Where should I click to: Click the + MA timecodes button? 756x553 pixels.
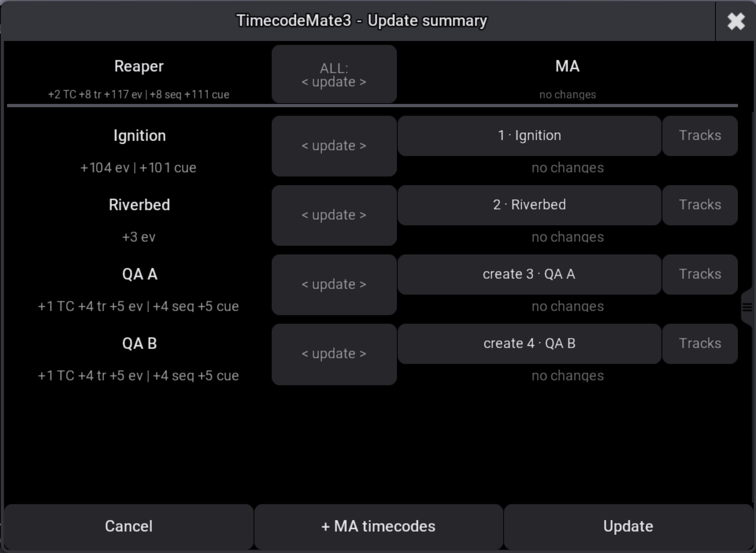coord(378,527)
